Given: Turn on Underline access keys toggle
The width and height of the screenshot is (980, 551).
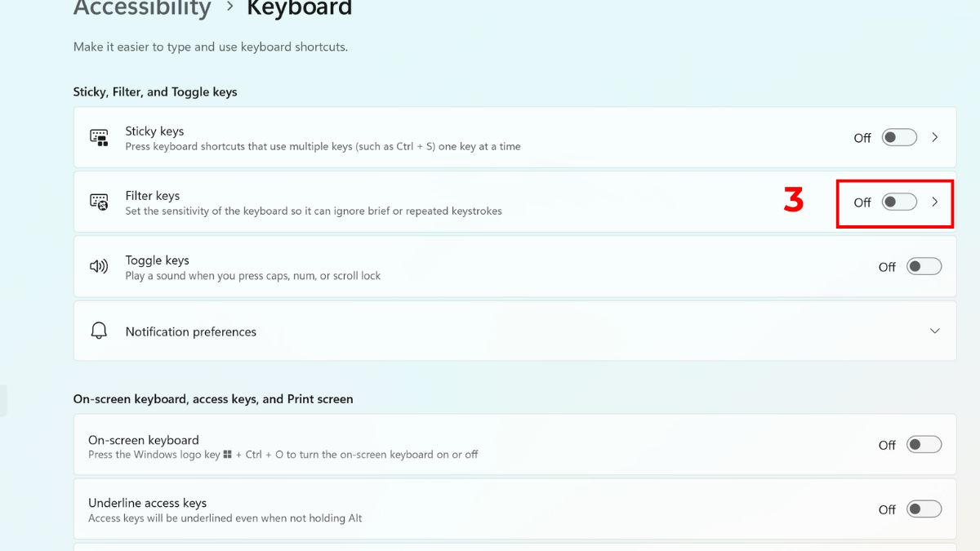Looking at the screenshot, I should click(x=924, y=509).
